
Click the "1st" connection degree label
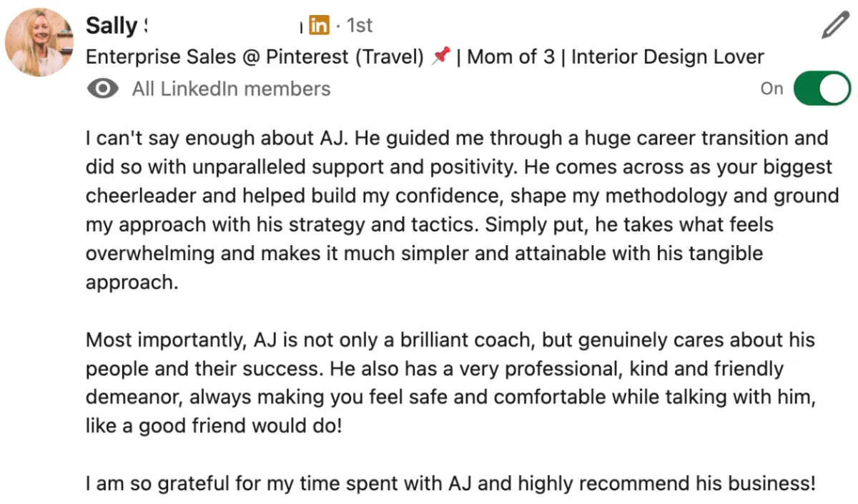(360, 26)
